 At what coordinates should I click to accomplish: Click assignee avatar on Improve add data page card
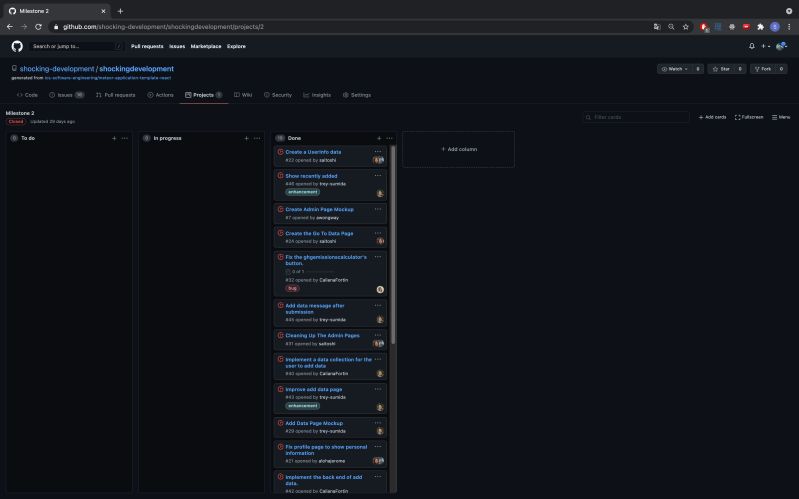tap(380, 407)
